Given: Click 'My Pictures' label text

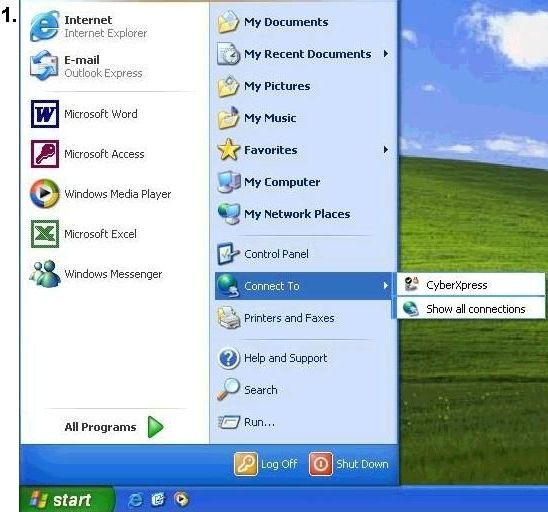Looking at the screenshot, I should pos(277,86).
